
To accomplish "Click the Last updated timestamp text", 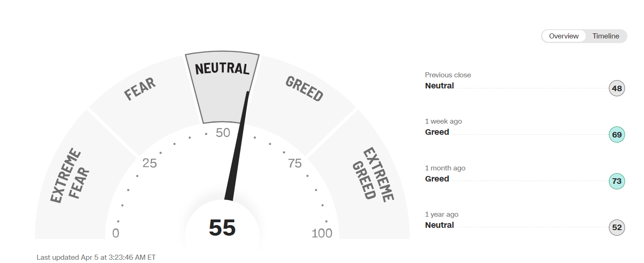I will pyautogui.click(x=96, y=257).
